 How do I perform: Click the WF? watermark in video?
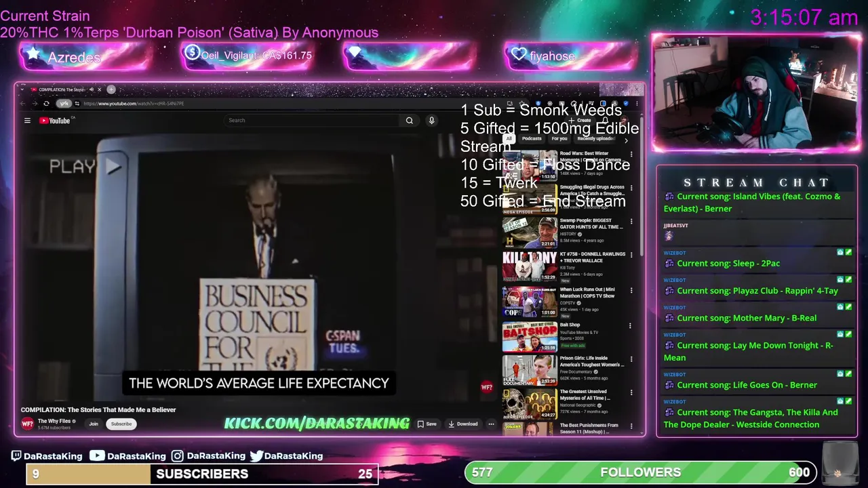coord(487,388)
